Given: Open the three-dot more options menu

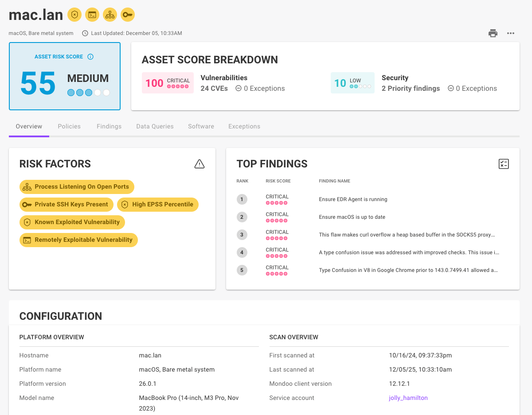Looking at the screenshot, I should tap(511, 33).
